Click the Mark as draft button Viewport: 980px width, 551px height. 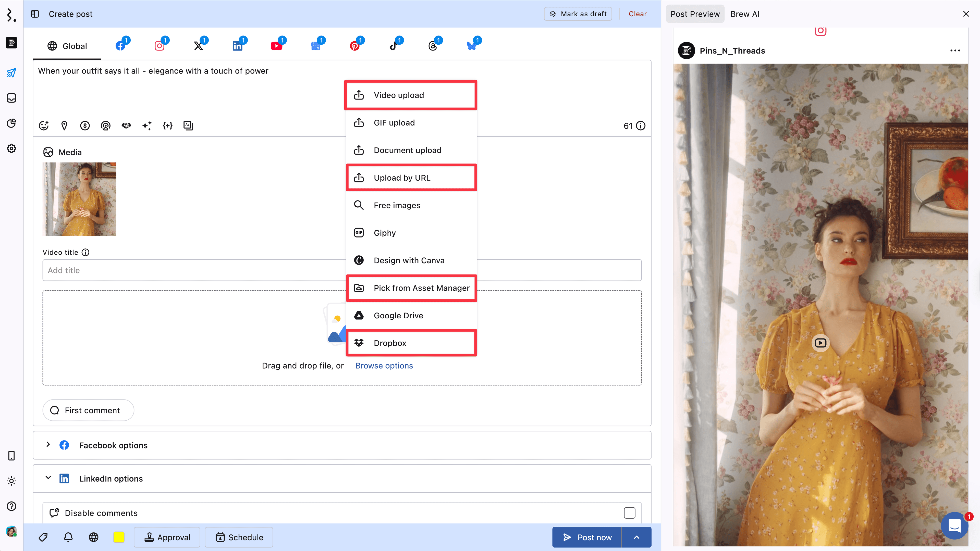(578, 14)
